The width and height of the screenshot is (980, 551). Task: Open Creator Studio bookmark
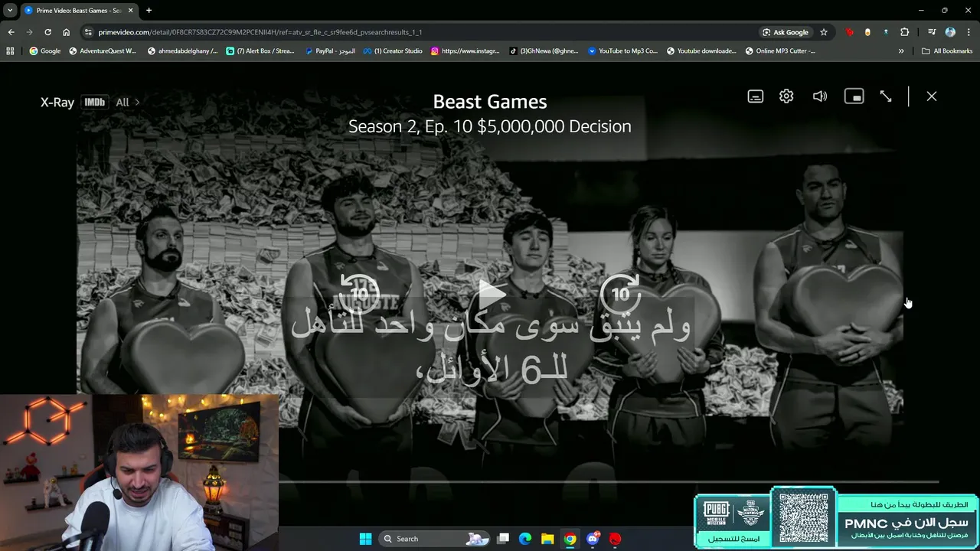(393, 51)
